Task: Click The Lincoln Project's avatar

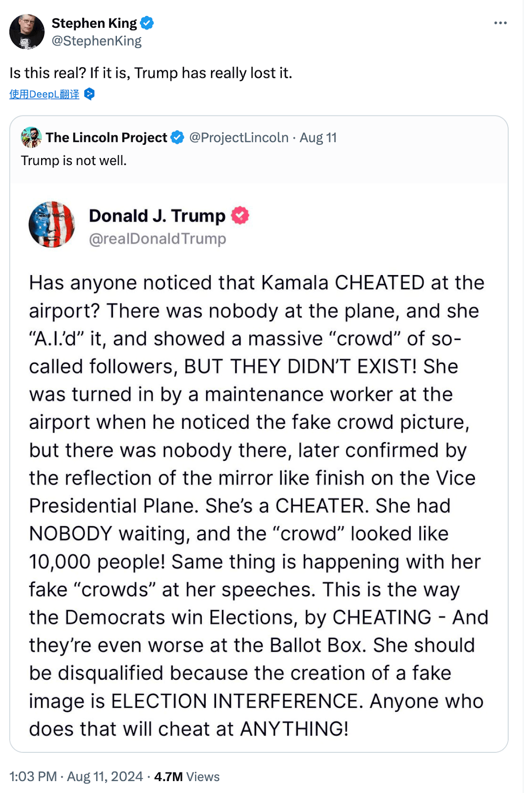Action: point(31,137)
